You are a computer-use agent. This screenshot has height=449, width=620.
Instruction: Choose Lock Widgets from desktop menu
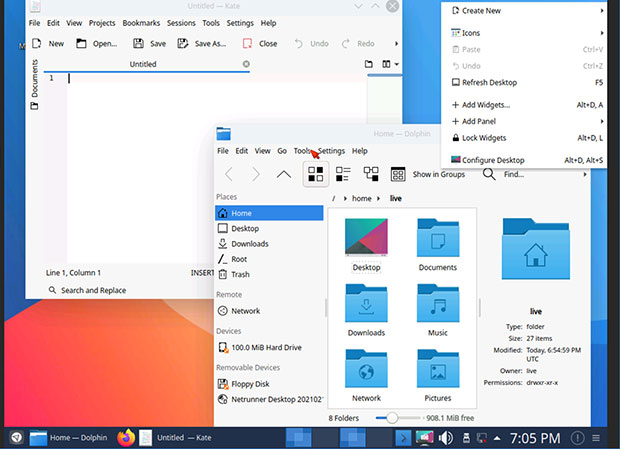point(525,138)
